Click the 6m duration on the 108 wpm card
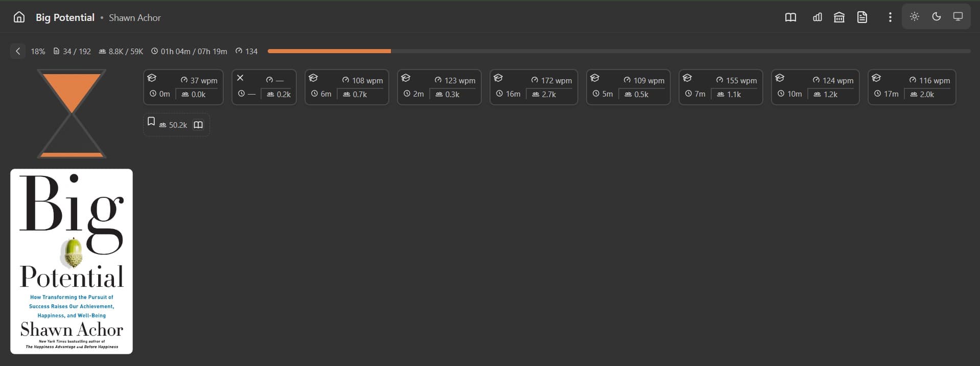980x366 pixels. [321, 94]
